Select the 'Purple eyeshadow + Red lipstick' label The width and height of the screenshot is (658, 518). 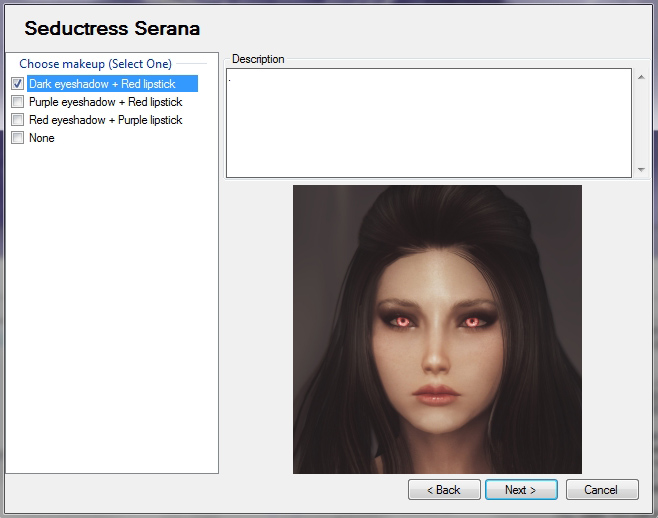(x=106, y=102)
